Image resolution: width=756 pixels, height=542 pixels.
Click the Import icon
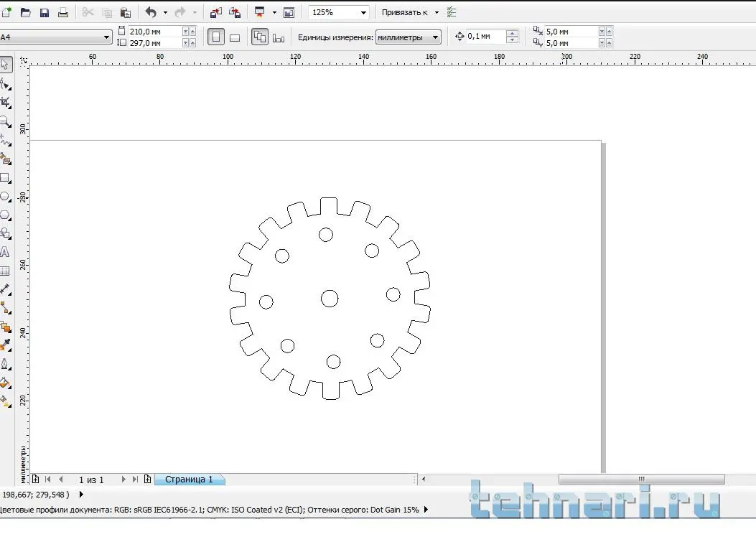pyautogui.click(x=216, y=12)
